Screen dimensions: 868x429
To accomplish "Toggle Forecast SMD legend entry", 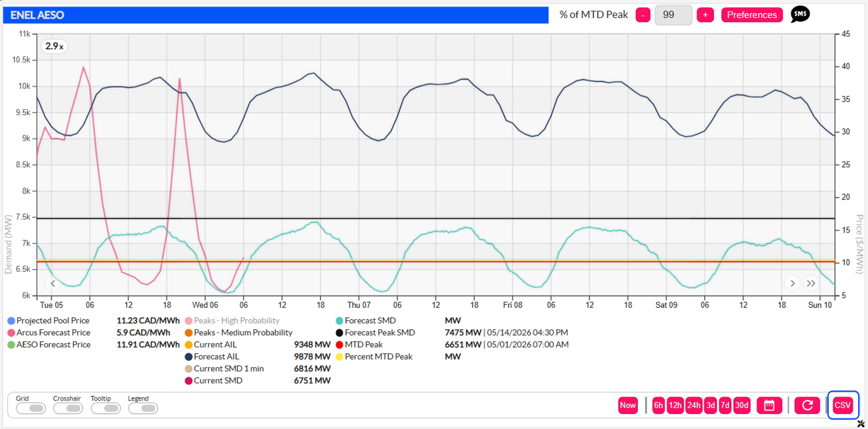I will pyautogui.click(x=366, y=320).
